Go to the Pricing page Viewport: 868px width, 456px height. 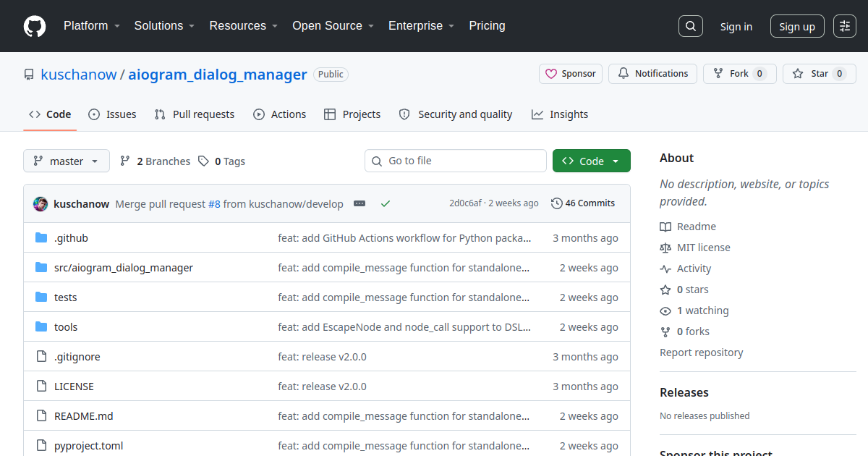coord(488,26)
